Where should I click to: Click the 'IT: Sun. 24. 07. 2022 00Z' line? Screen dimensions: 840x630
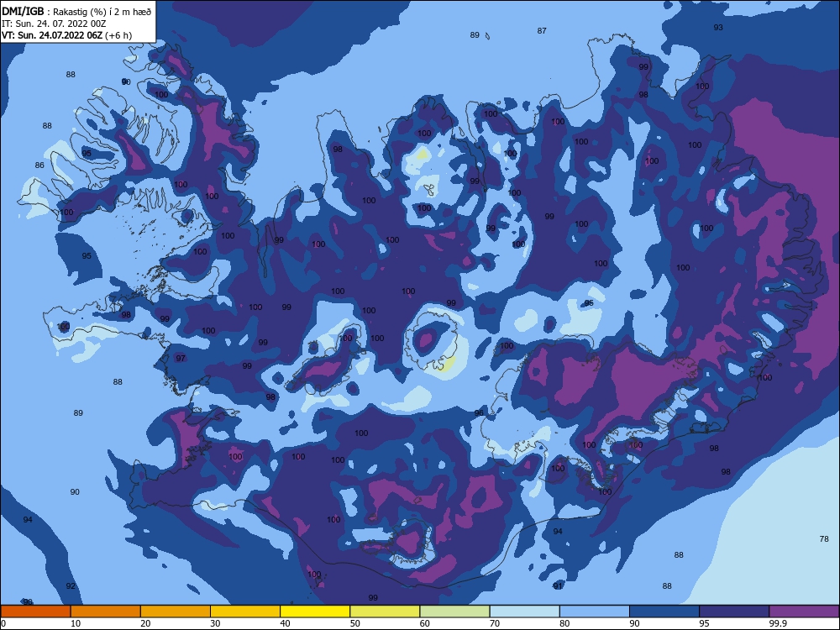click(54, 24)
